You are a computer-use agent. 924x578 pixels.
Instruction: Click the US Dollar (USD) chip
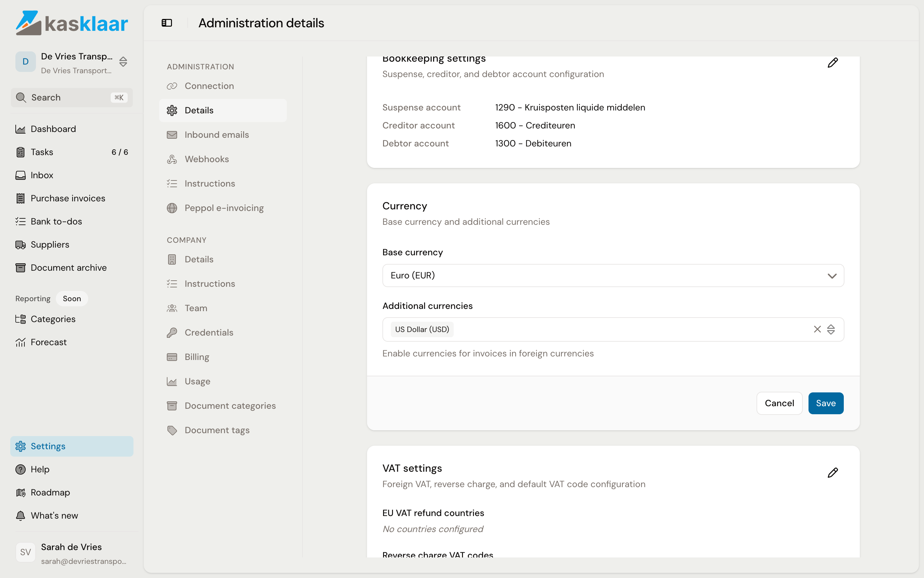(422, 329)
